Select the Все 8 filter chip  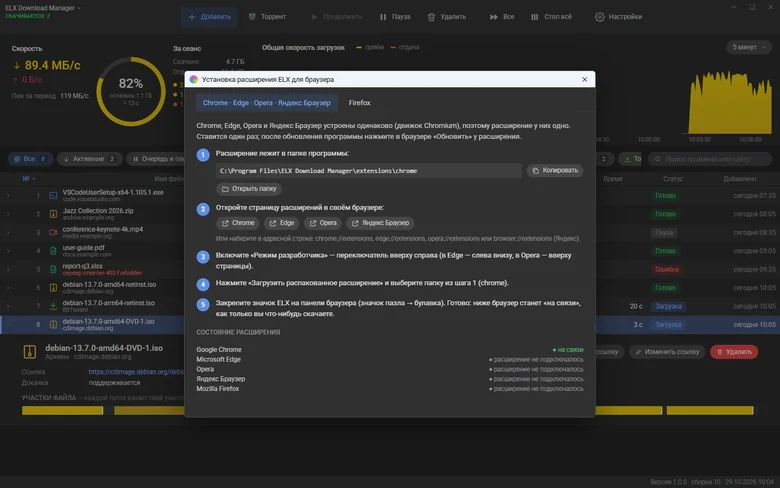coord(30,159)
